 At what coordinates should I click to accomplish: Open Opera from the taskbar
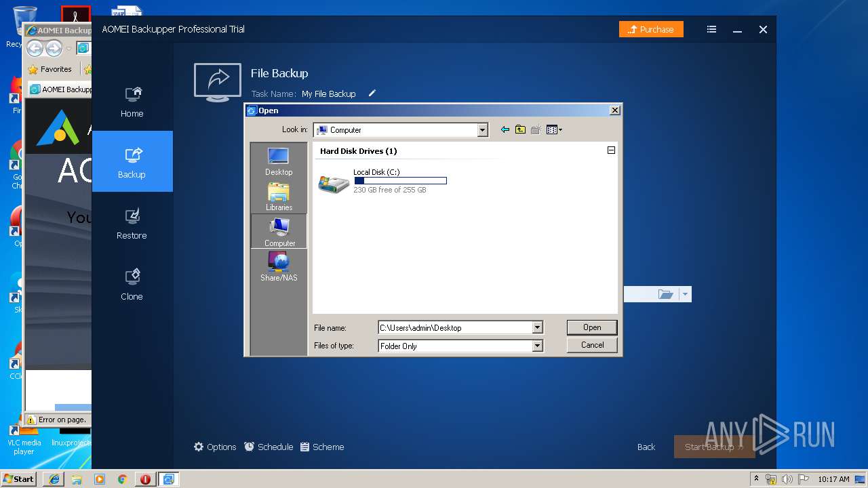click(145, 479)
